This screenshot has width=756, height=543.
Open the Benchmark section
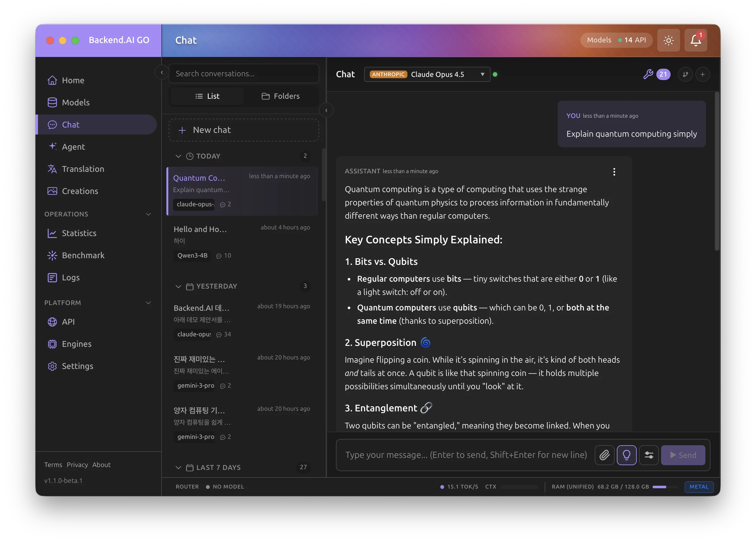(x=83, y=255)
